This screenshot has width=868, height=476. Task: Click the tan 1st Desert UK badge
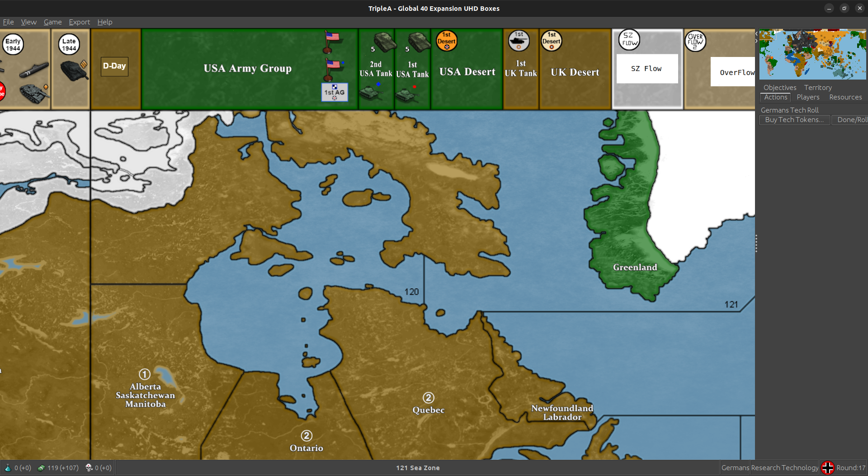[552, 41]
